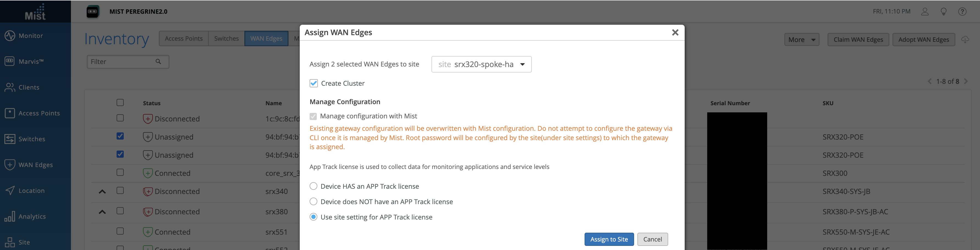Select Device HAS an APP Track license
Viewport: 980px width, 250px height.
[313, 186]
